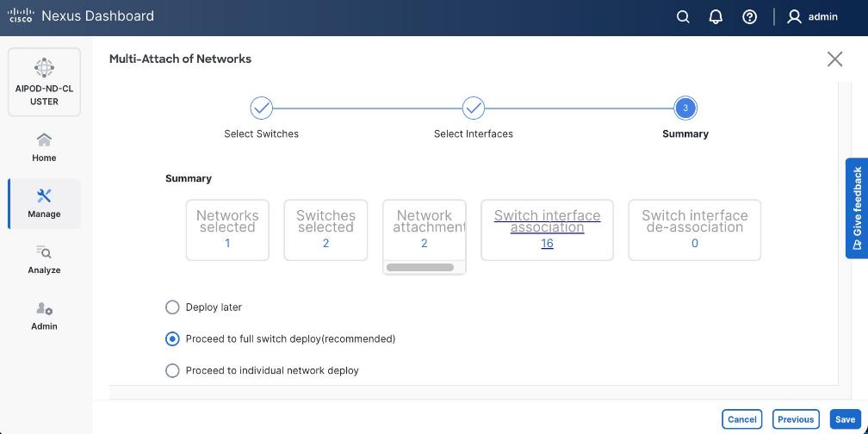Click the Cisco logo in header
Viewport: 868px width, 434px height.
(21, 15)
